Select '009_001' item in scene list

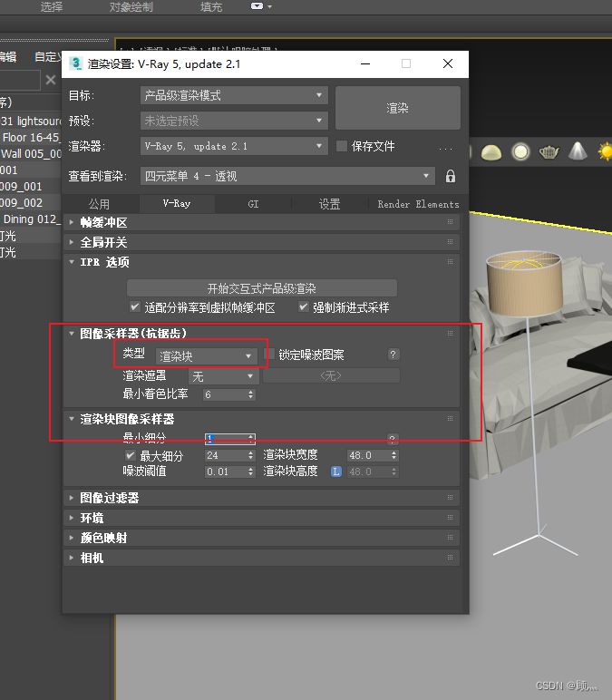tap(30, 187)
